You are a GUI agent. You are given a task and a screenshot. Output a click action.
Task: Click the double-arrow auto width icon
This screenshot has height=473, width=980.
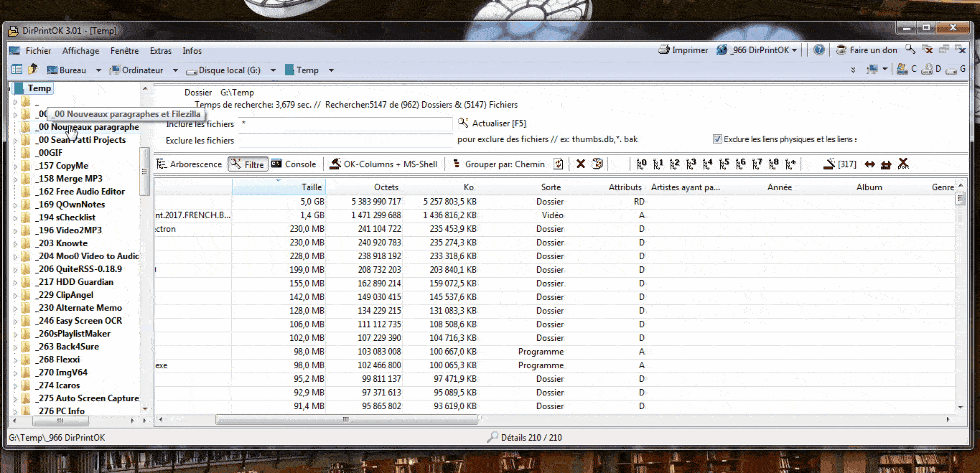tap(869, 164)
